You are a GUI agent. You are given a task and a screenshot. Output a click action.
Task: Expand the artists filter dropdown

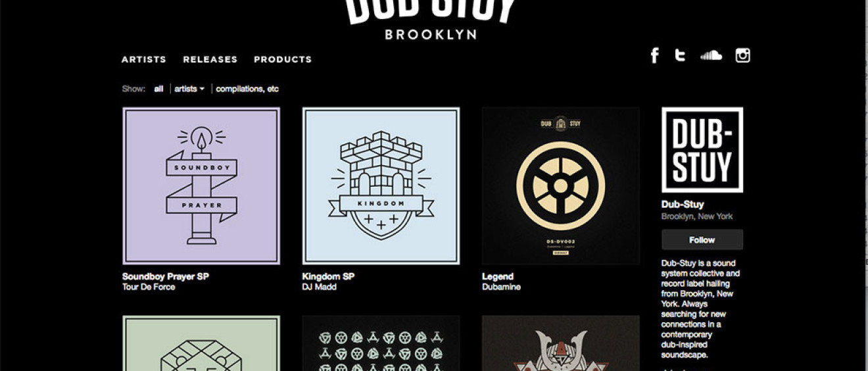tap(190, 89)
